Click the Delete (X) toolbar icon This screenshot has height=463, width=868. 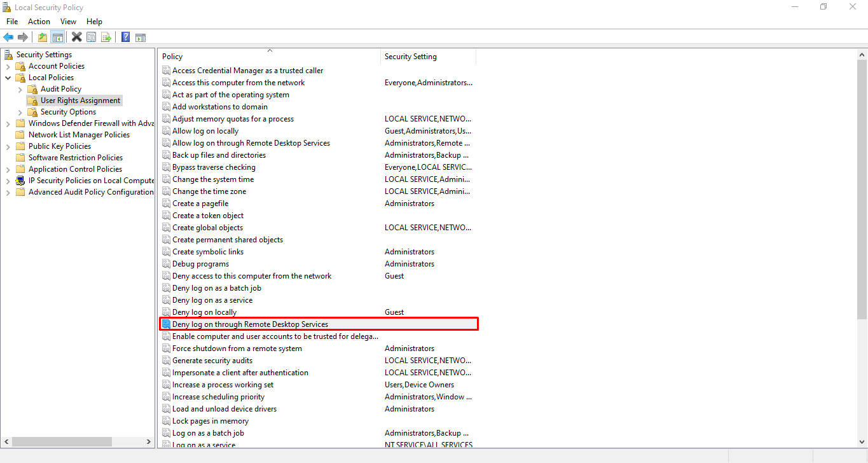[x=76, y=36]
